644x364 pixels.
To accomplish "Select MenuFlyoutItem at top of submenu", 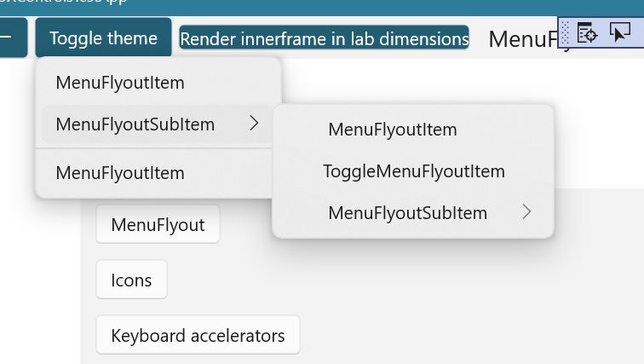I will click(393, 130).
